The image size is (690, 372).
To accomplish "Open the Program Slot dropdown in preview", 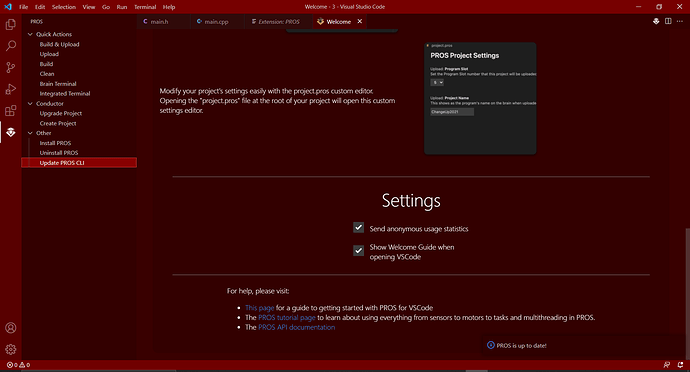I will pos(437,82).
